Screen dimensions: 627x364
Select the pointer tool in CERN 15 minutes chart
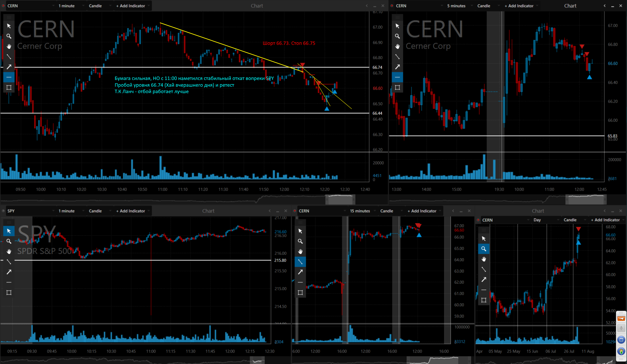(x=301, y=231)
